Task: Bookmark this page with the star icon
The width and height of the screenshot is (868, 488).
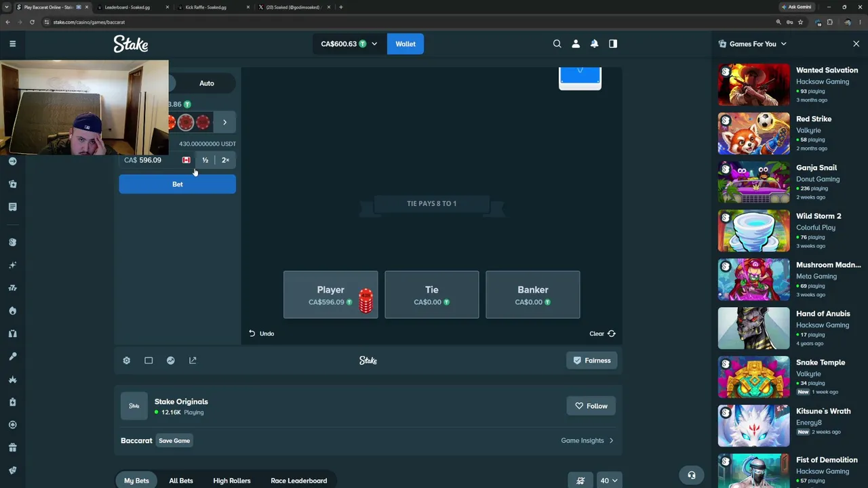Action: click(800, 22)
